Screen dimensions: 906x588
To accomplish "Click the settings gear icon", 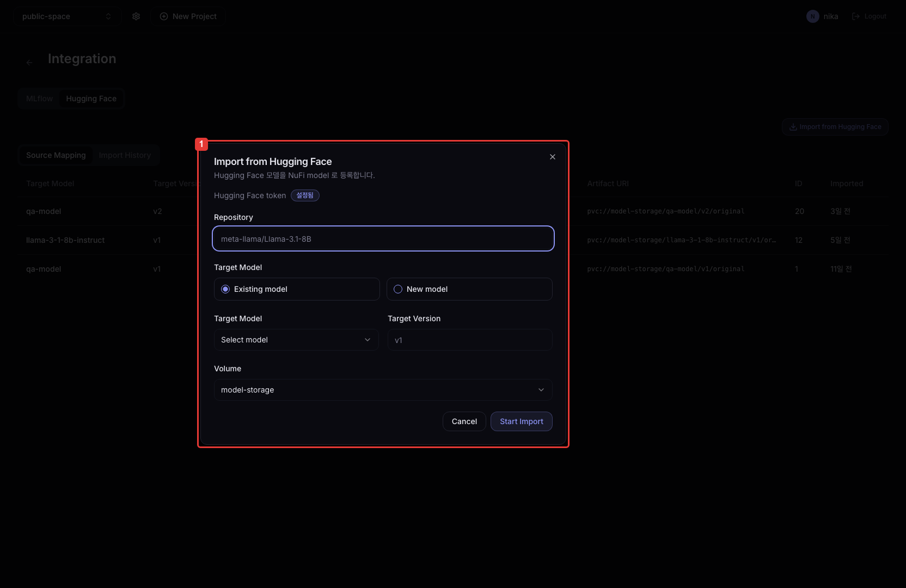I will (136, 16).
